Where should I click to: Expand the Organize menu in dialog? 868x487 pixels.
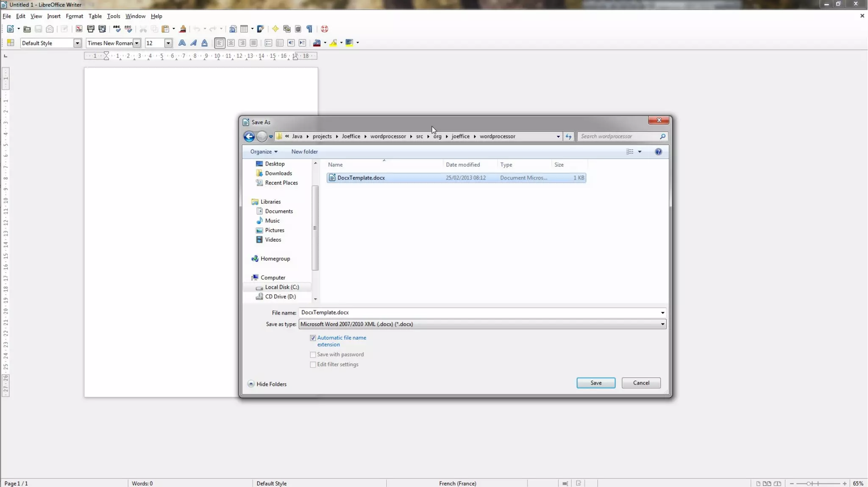[x=264, y=152]
